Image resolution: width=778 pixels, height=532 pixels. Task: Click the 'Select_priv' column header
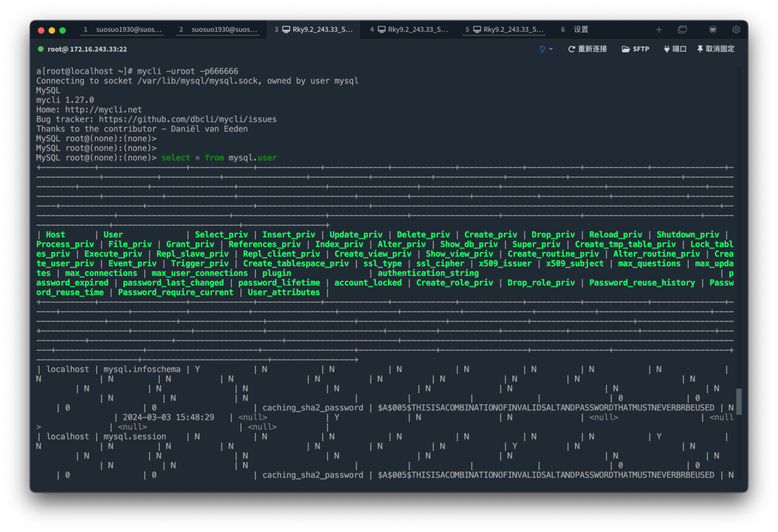click(x=221, y=234)
